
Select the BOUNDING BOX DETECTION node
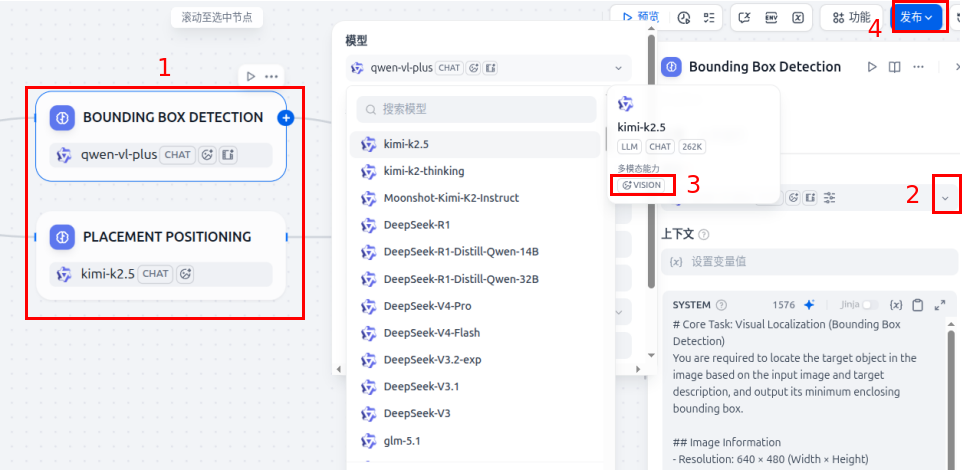pos(161,136)
